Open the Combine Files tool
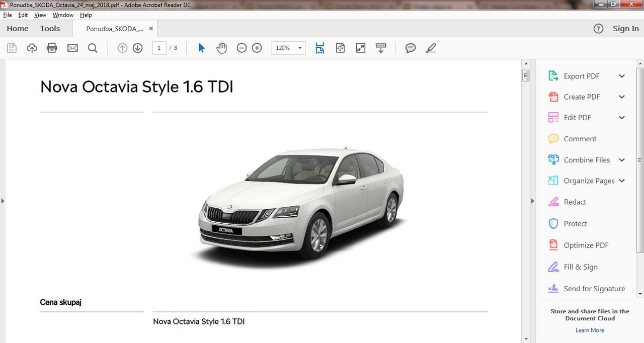Viewport: 644px width, 343px height. point(587,159)
